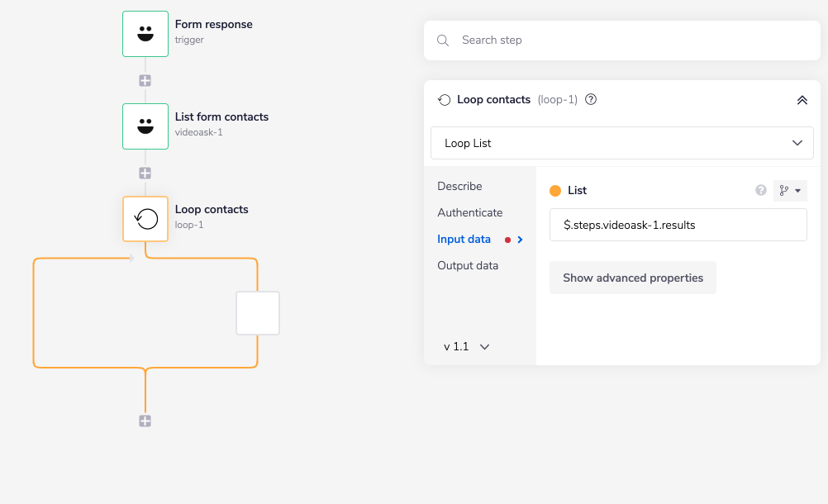Viewport: 828px width, 504px height.
Task: Open the search magnifier in the search bar
Action: (443, 40)
